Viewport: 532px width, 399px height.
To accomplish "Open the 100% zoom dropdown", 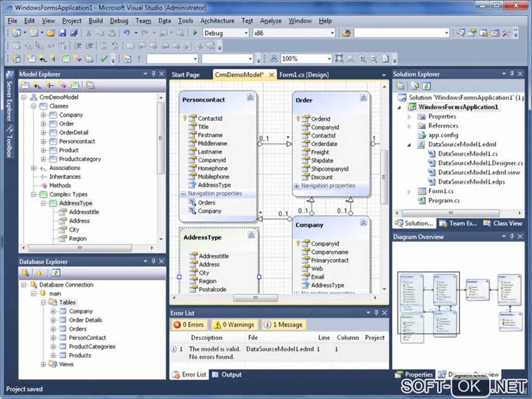I will pos(329,59).
